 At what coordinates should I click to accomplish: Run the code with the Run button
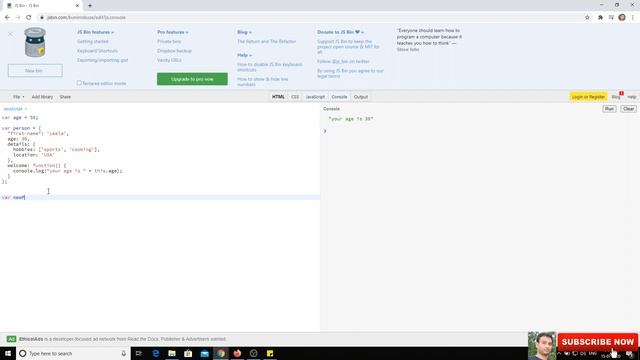coord(609,109)
